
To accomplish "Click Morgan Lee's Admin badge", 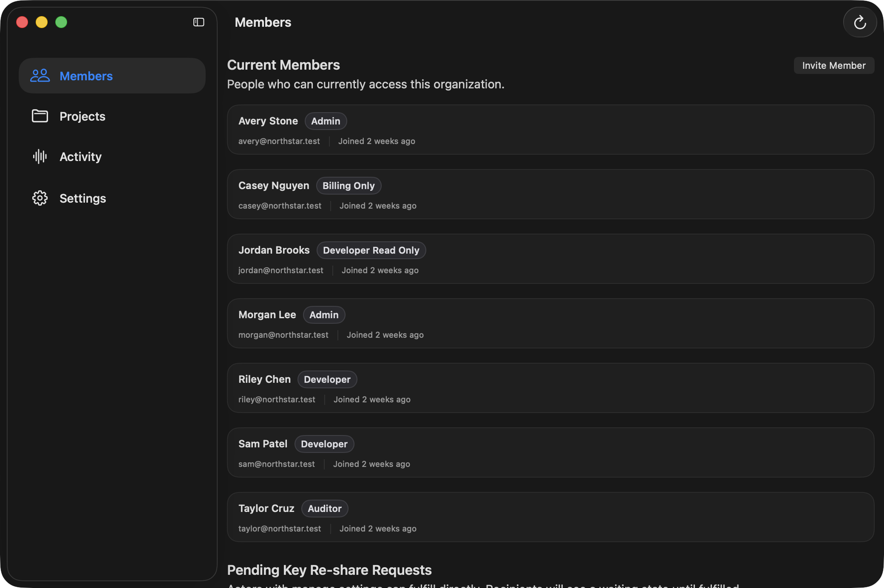I will click(324, 314).
